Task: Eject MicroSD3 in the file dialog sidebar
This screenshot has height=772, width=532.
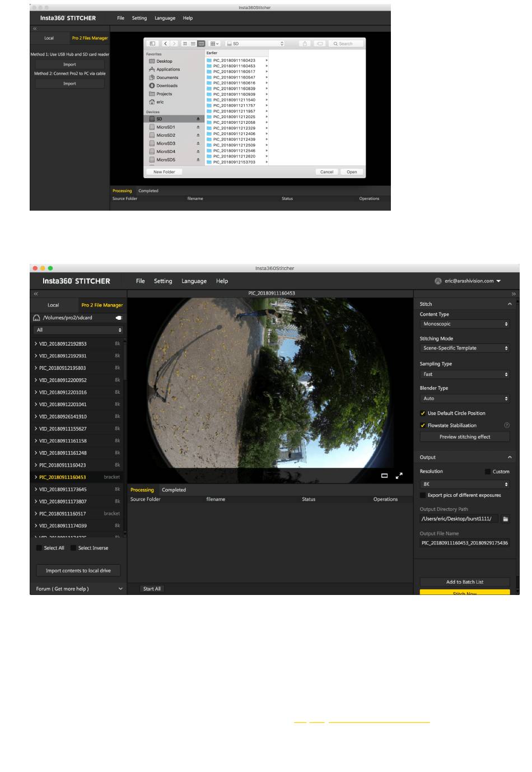Action: click(198, 143)
